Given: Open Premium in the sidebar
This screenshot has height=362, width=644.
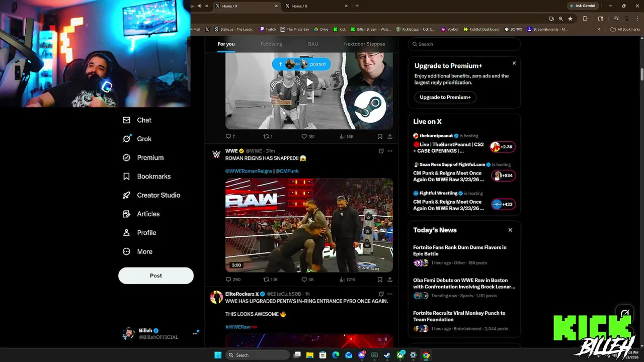Looking at the screenshot, I should (143, 157).
